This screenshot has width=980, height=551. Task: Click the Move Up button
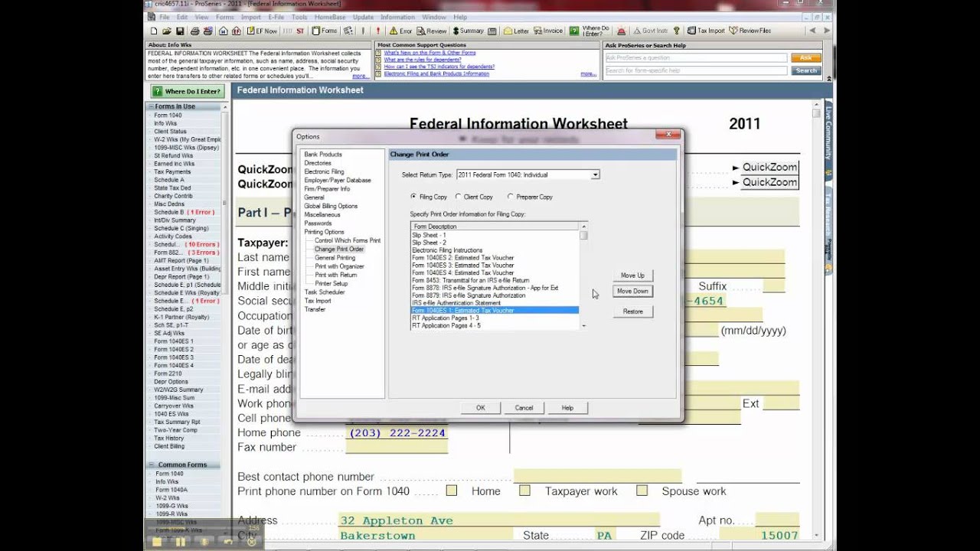pyautogui.click(x=632, y=275)
